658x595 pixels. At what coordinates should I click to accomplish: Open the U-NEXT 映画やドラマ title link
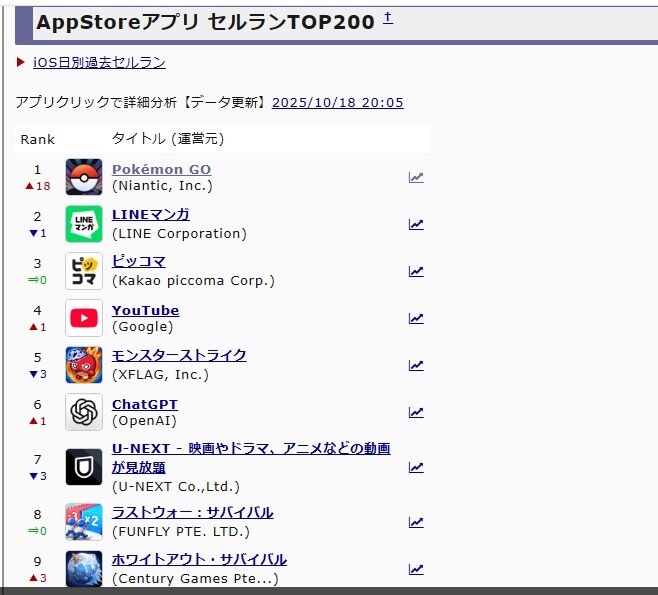pyautogui.click(x=251, y=458)
